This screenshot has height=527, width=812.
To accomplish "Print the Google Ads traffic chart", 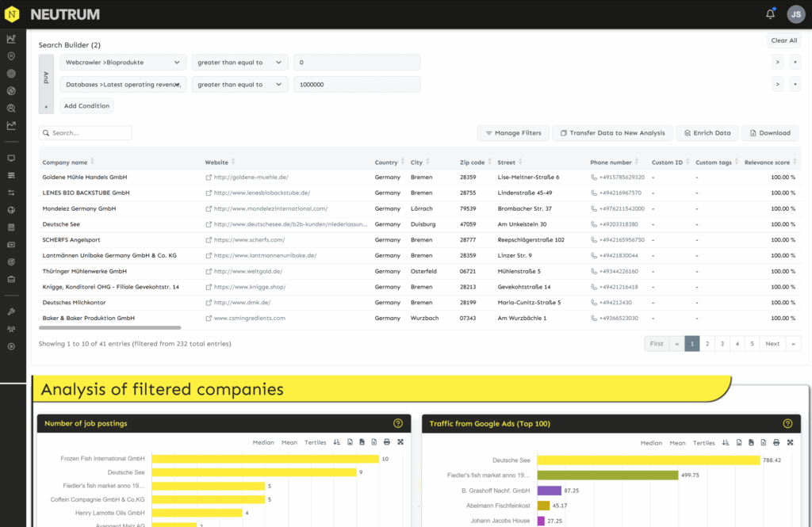I will (776, 443).
